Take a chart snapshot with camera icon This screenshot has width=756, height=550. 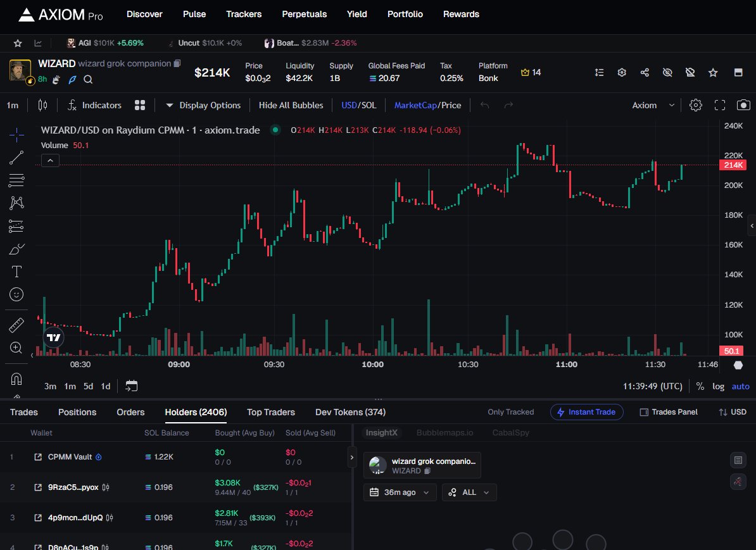click(x=743, y=105)
